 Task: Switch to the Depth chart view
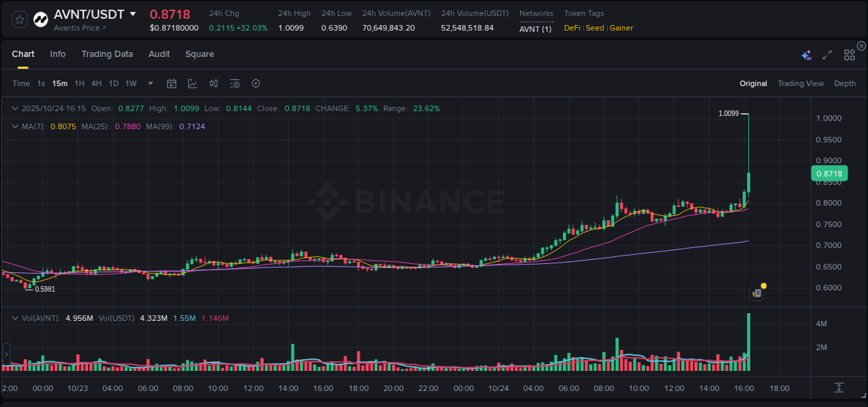point(845,83)
